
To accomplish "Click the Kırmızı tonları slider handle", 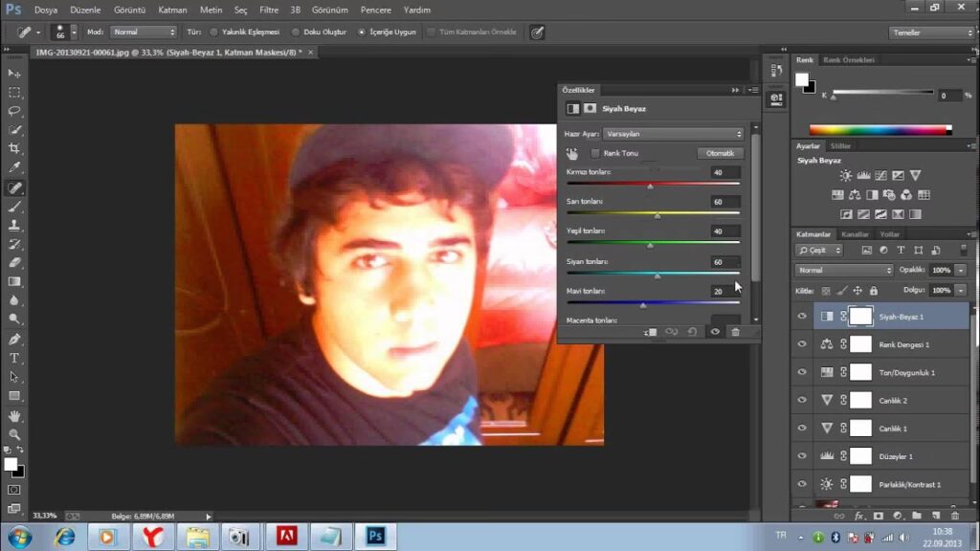I will click(x=650, y=187).
